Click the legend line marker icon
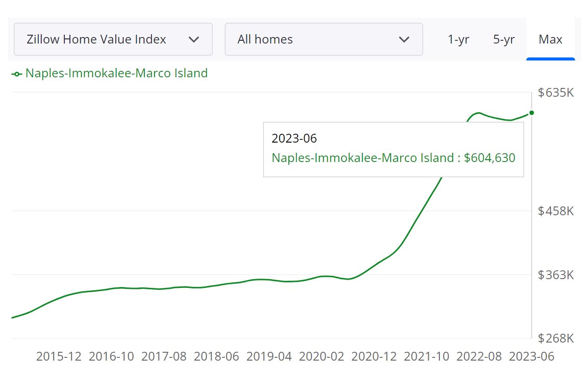This screenshot has width=588, height=368. (x=17, y=74)
